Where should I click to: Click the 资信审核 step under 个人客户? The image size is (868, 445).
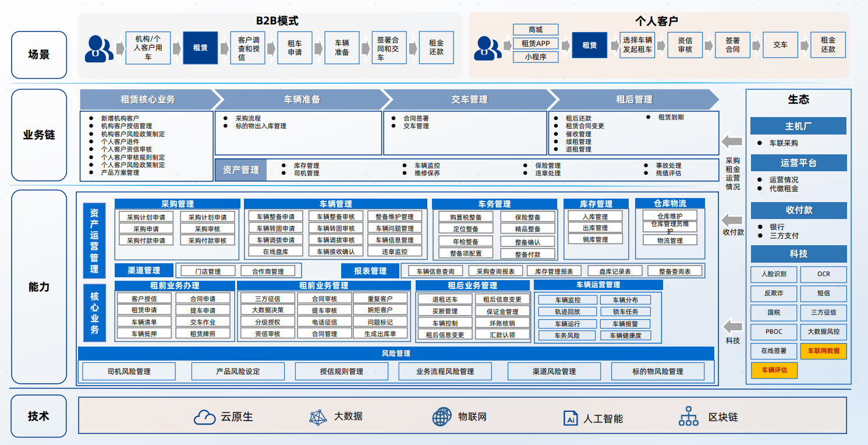(x=685, y=45)
